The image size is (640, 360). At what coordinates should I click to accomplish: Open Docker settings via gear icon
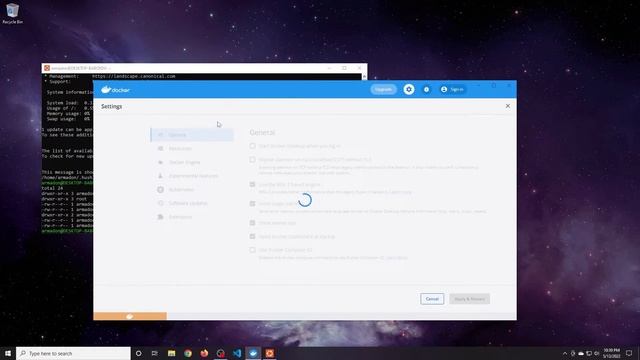pos(409,89)
